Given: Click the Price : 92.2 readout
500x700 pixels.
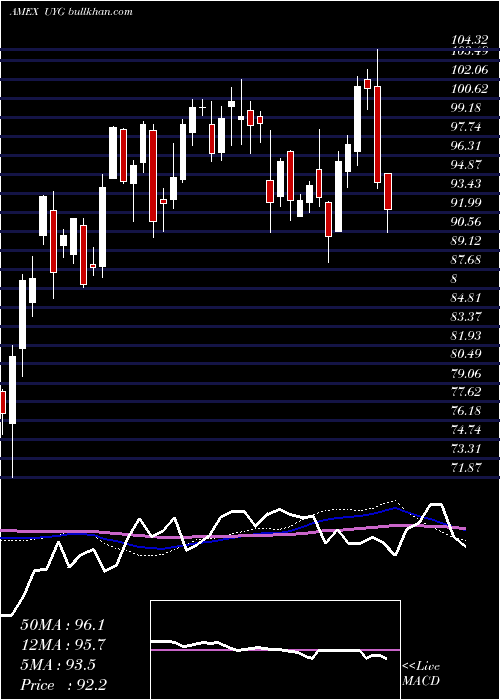Looking at the screenshot, I should (x=63, y=685).
